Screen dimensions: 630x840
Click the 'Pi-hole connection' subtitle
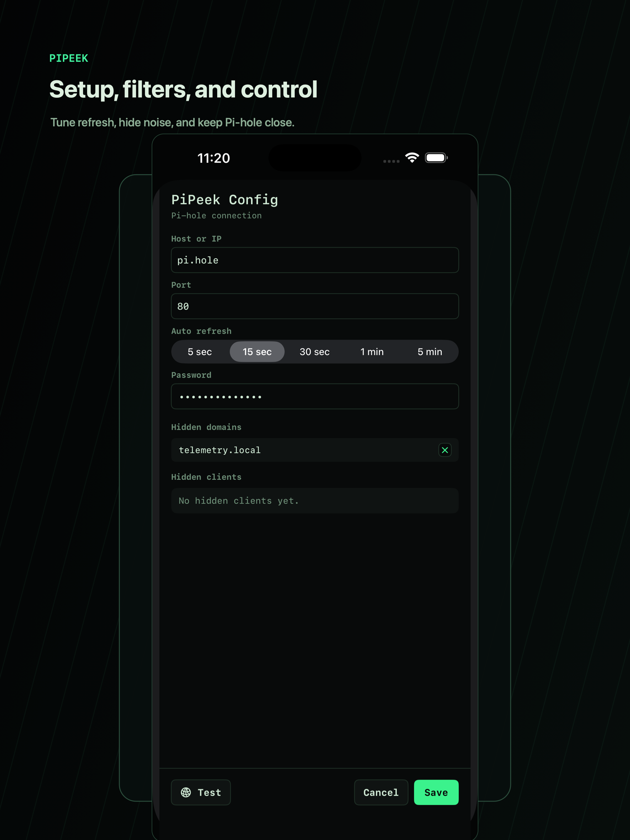216,216
